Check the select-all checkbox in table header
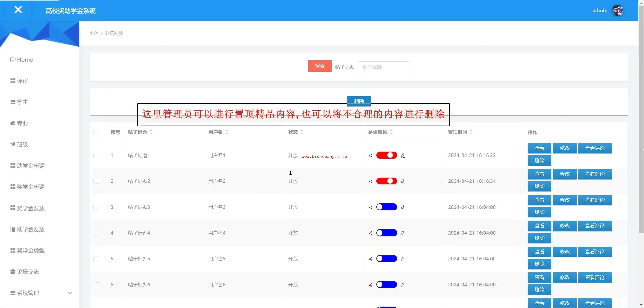Screen dimensions: 644x308 pos(96,132)
